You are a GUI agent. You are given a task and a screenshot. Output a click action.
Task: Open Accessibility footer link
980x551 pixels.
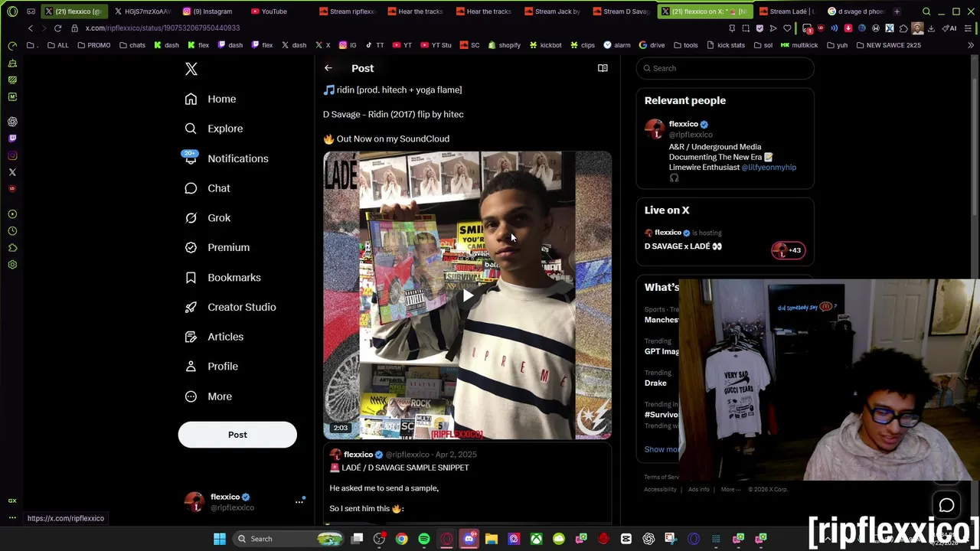coord(660,490)
